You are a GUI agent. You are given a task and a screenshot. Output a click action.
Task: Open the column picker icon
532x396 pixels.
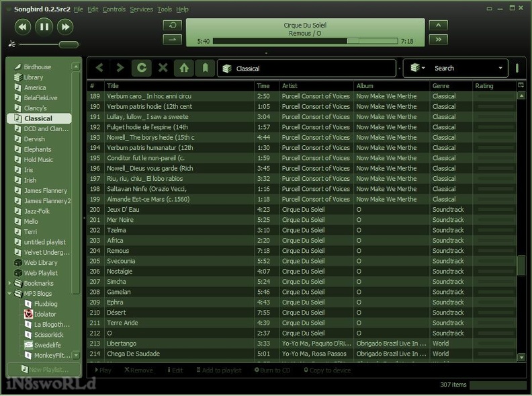pyautogui.click(x=521, y=85)
